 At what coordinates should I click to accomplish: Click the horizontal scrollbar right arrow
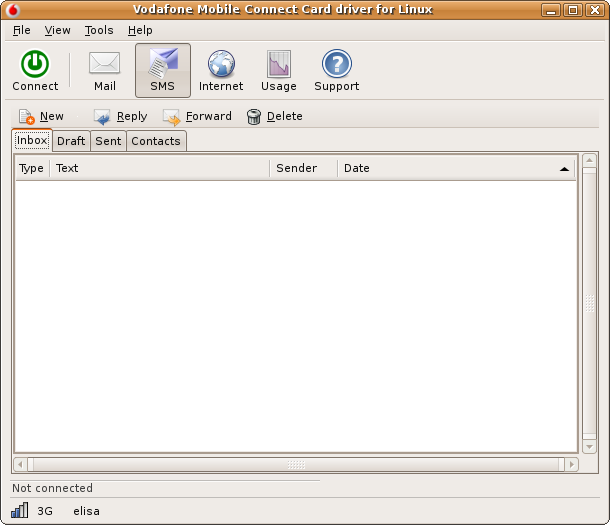(571, 465)
